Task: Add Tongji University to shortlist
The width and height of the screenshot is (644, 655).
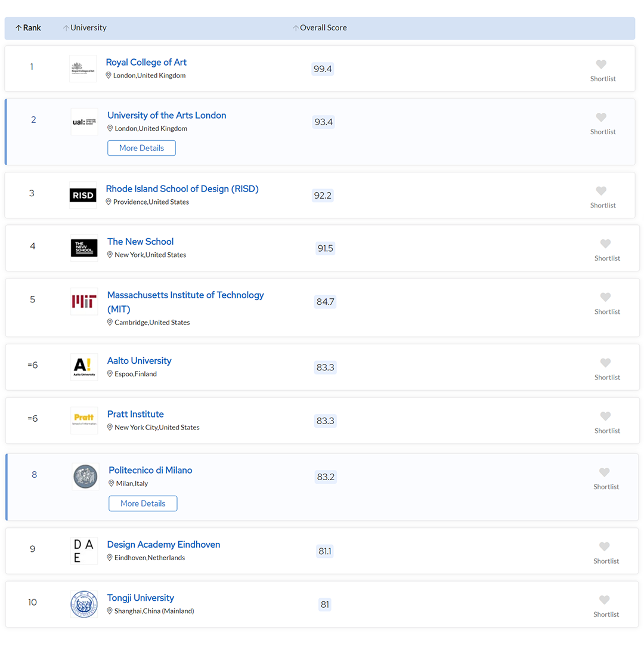Action: pos(604,600)
